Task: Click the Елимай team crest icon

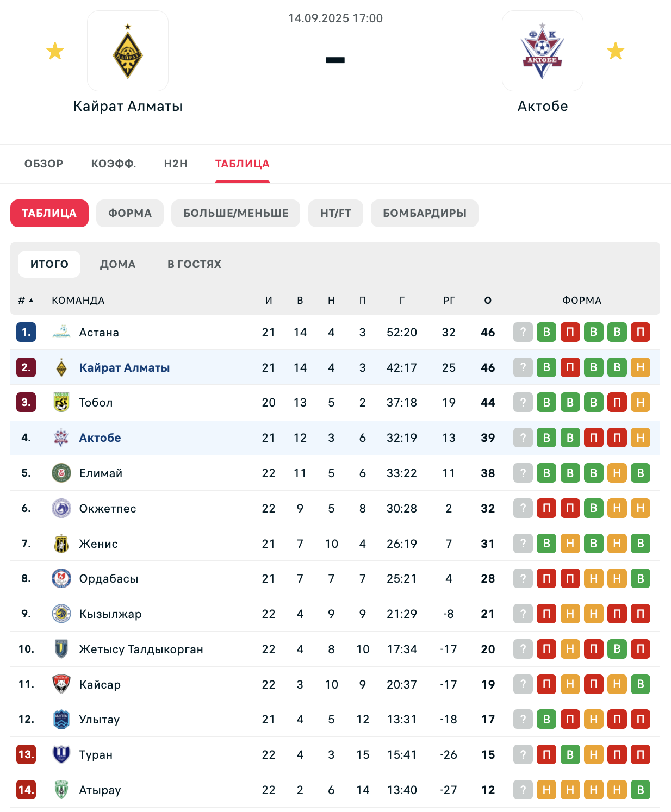Action: tap(61, 473)
